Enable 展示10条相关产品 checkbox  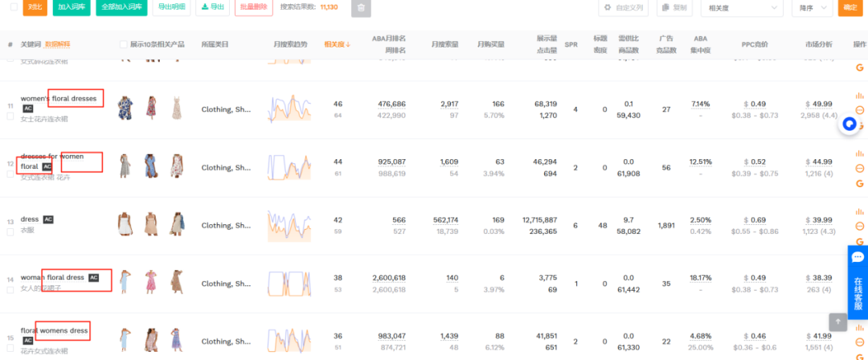tap(124, 44)
